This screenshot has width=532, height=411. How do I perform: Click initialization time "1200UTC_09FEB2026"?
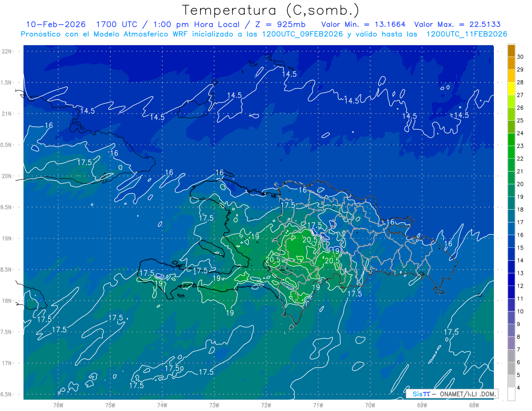click(x=303, y=34)
